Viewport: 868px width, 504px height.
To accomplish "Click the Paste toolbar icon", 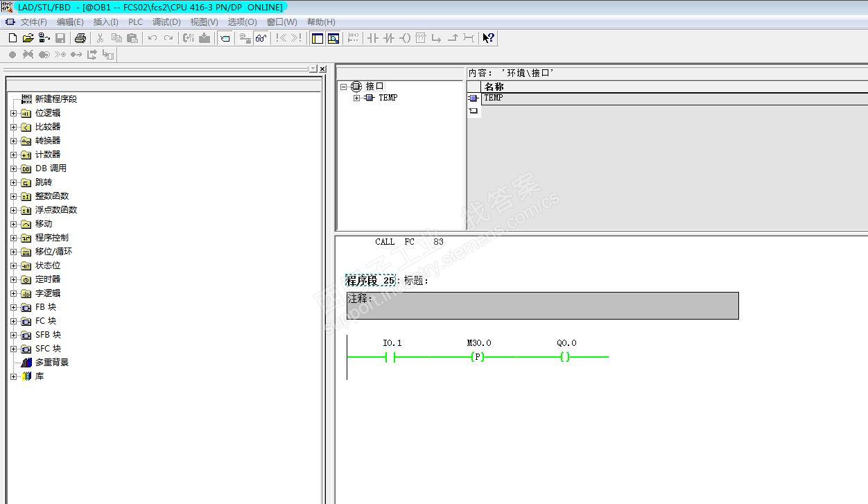I will coord(132,38).
